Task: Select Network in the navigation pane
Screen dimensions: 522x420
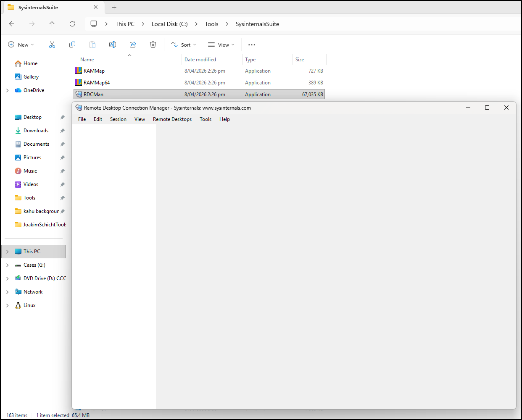Action: click(x=33, y=292)
